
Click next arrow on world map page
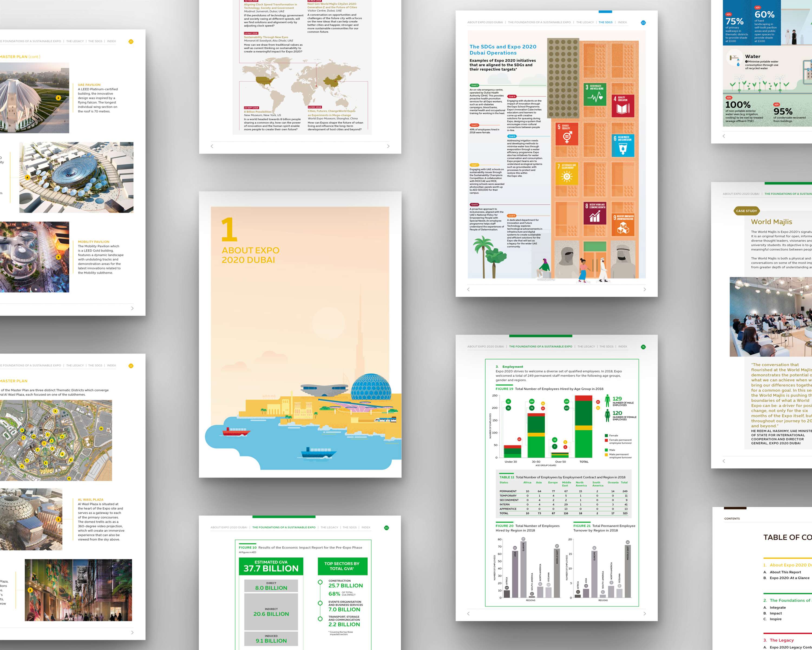(388, 146)
